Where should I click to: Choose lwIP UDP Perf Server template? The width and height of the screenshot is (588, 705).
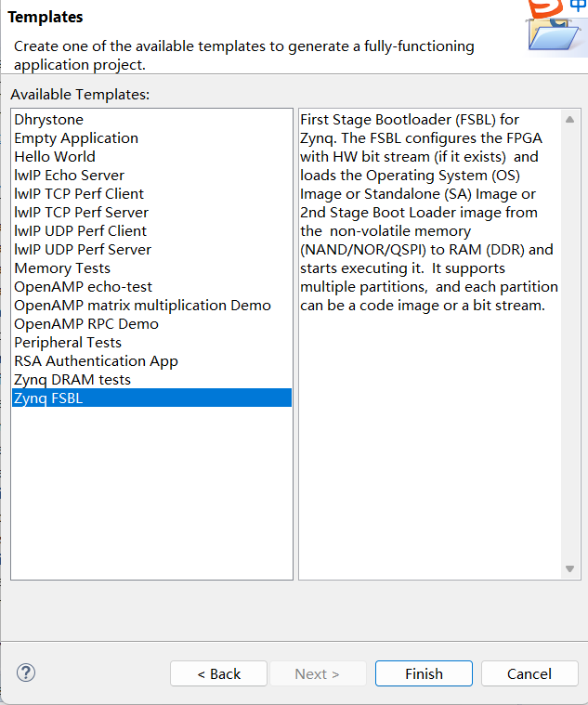click(x=83, y=249)
